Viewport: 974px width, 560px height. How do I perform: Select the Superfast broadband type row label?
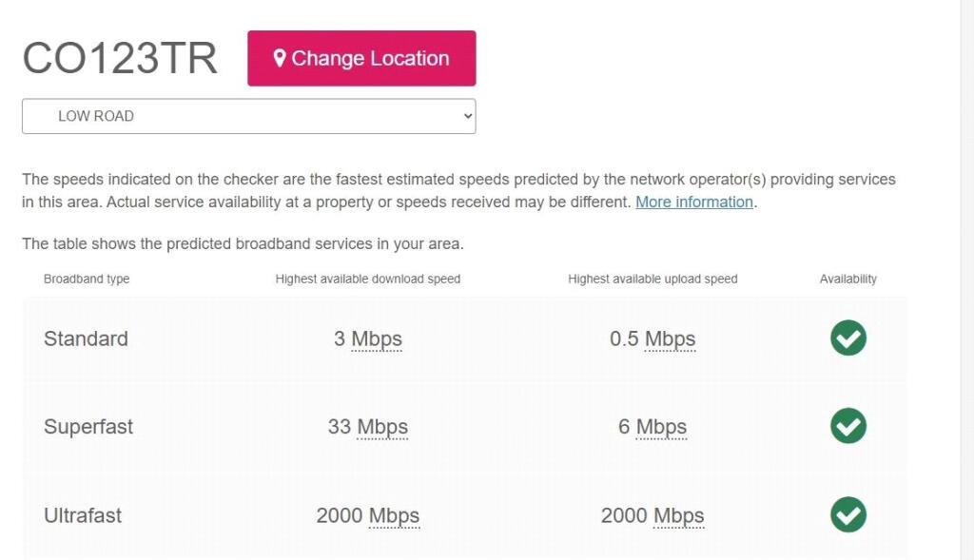(x=88, y=427)
